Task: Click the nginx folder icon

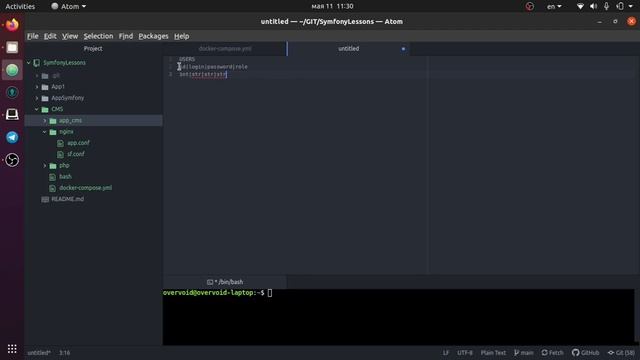Action: [x=53, y=132]
